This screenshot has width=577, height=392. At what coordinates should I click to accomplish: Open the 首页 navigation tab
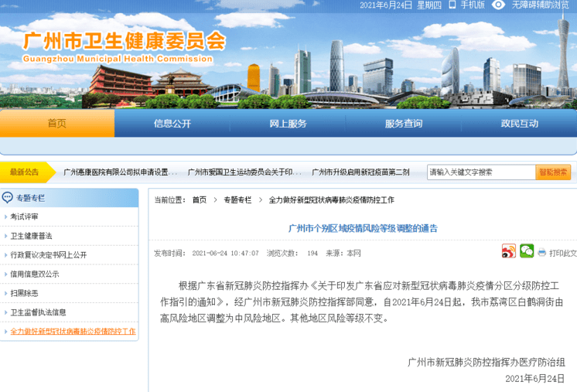coord(57,124)
